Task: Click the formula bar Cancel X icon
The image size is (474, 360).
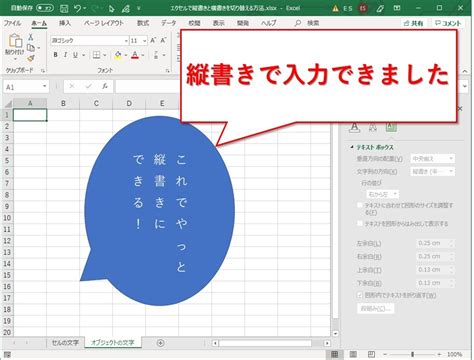Action: pos(72,86)
